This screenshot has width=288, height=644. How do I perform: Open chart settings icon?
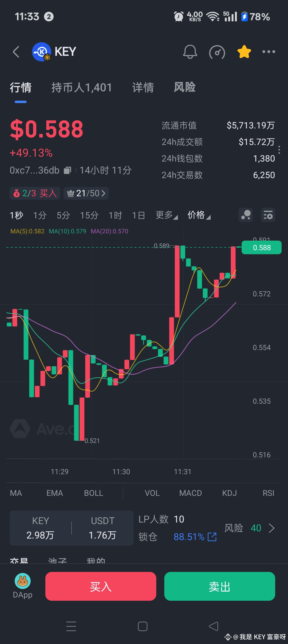[x=268, y=215]
